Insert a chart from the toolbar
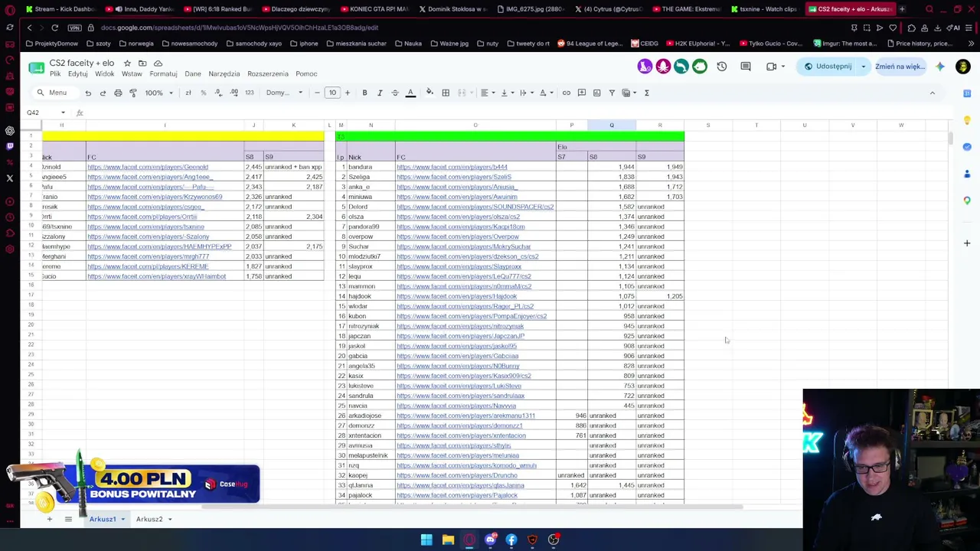Image resolution: width=980 pixels, height=551 pixels. (x=596, y=93)
